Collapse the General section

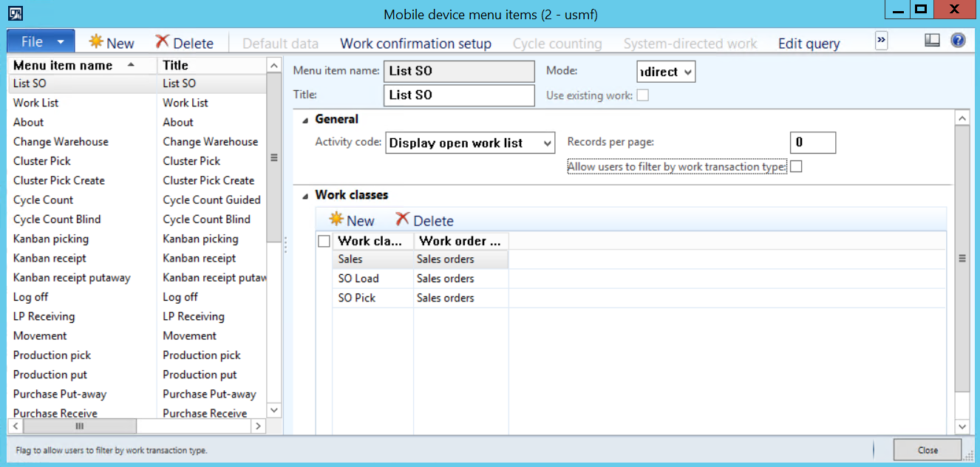304,120
